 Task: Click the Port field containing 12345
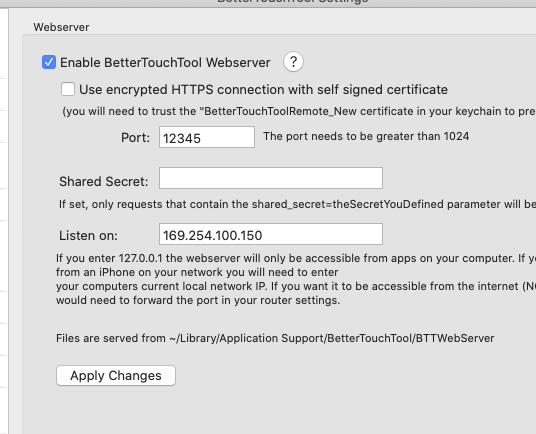pyautogui.click(x=207, y=137)
